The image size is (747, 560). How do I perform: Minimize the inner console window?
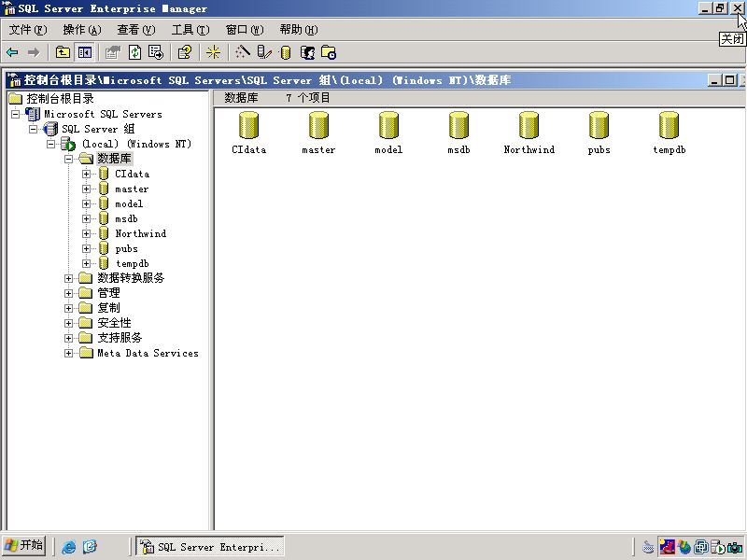pos(713,80)
